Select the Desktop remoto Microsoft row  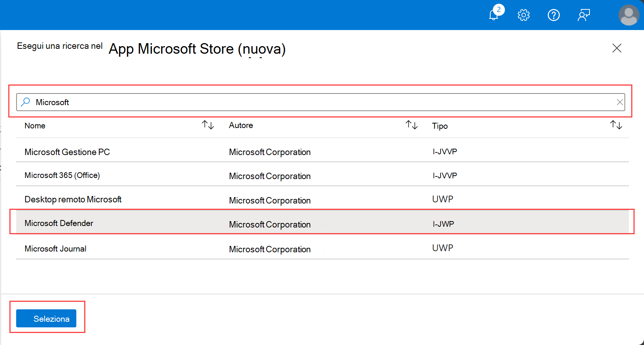coord(323,198)
